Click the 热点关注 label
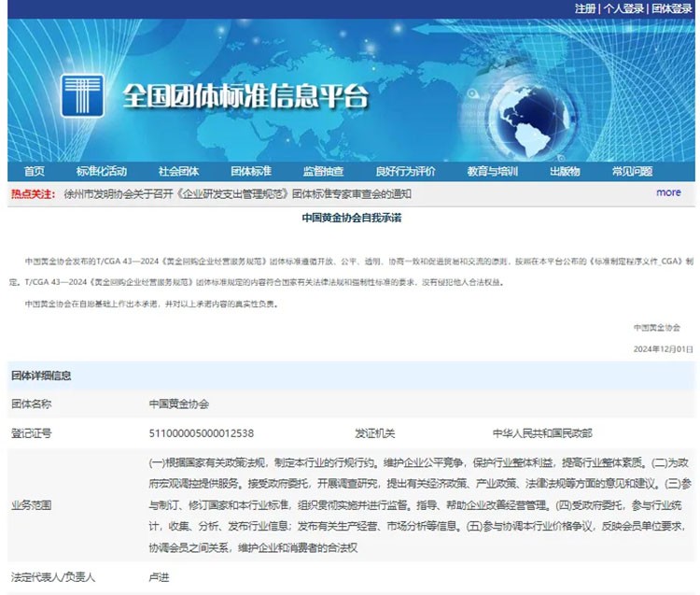 click(33, 194)
